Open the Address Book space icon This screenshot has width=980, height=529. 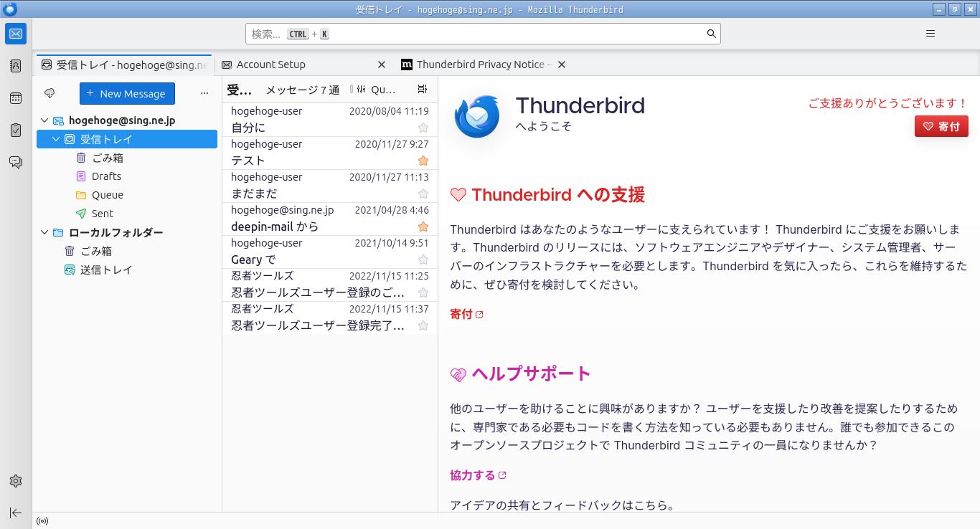(16, 66)
